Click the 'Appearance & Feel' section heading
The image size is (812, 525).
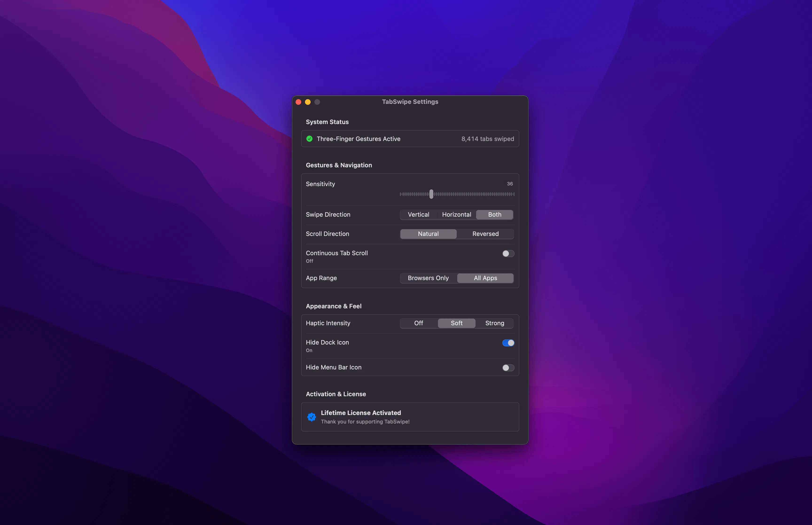[x=334, y=306]
